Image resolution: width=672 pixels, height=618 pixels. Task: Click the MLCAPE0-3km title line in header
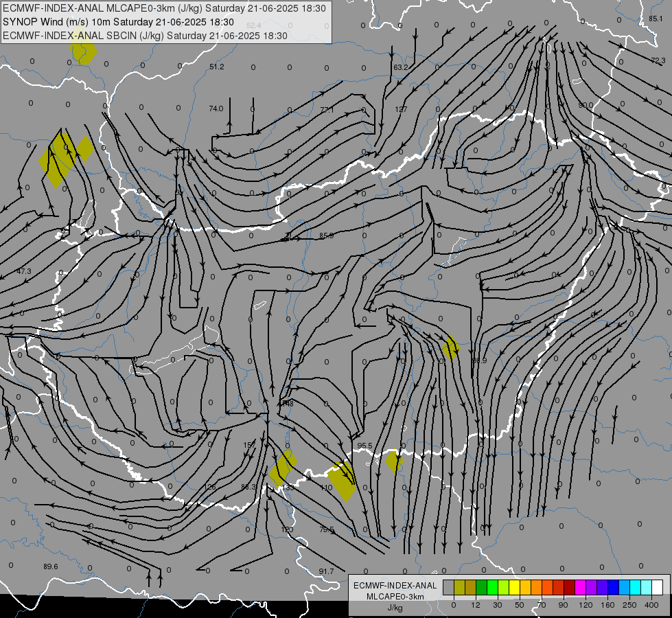[164, 8]
